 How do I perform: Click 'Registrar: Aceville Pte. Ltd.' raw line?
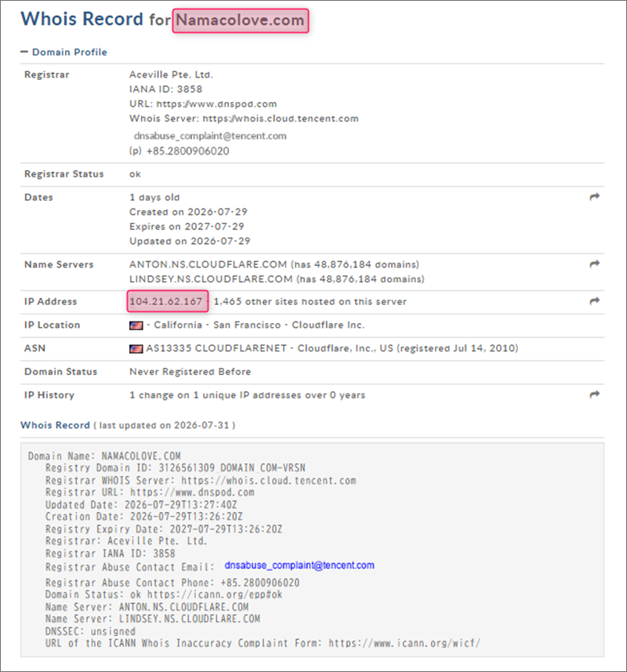tap(126, 541)
